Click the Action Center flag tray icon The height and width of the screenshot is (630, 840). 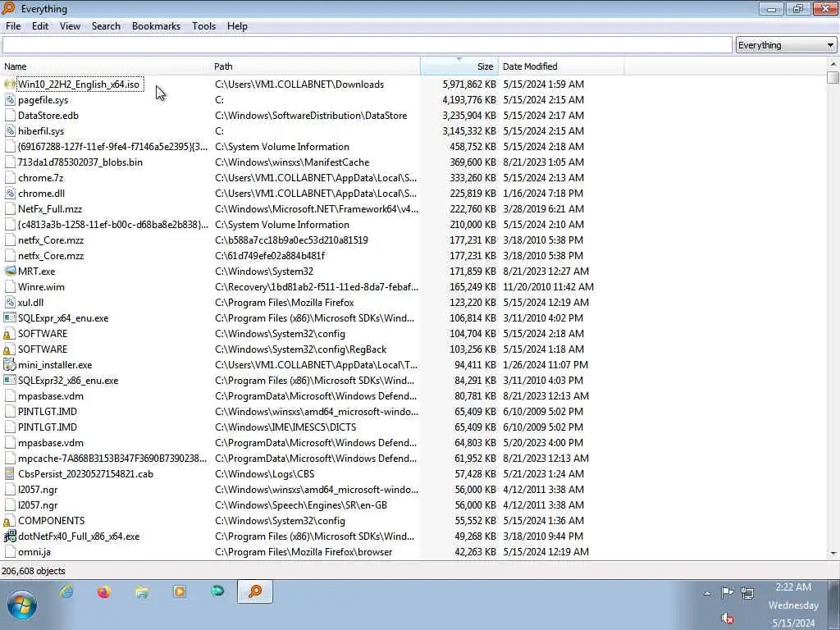tap(727, 592)
